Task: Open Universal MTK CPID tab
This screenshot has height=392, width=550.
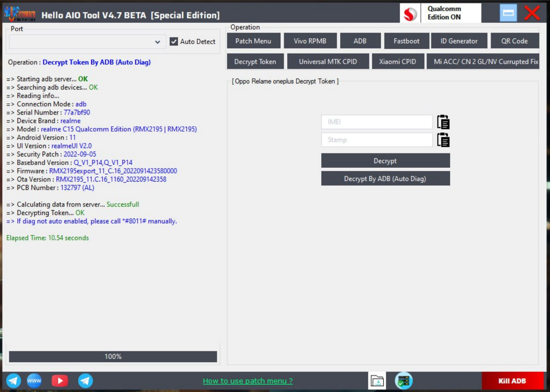Action: 328,62
